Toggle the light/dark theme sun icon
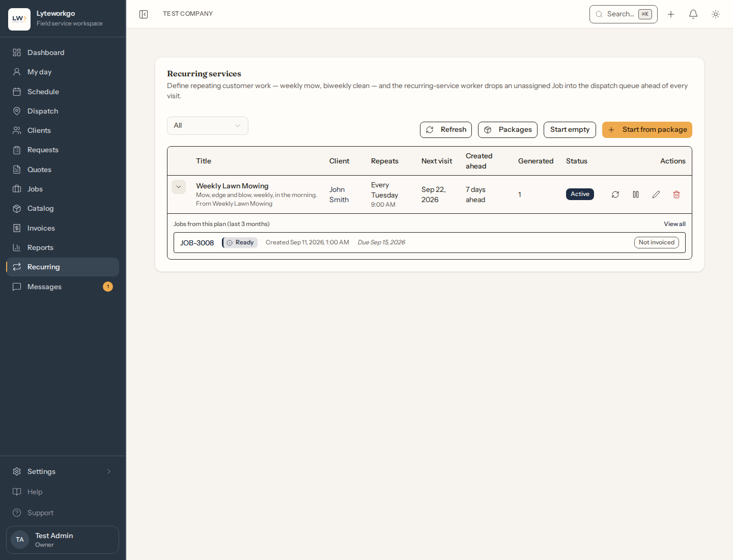 coord(716,14)
